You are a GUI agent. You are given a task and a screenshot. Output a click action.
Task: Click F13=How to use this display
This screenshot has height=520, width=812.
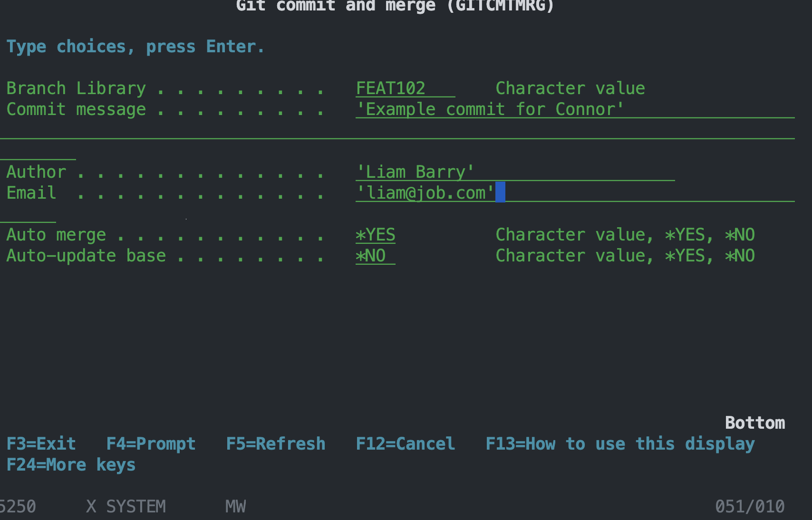click(620, 443)
